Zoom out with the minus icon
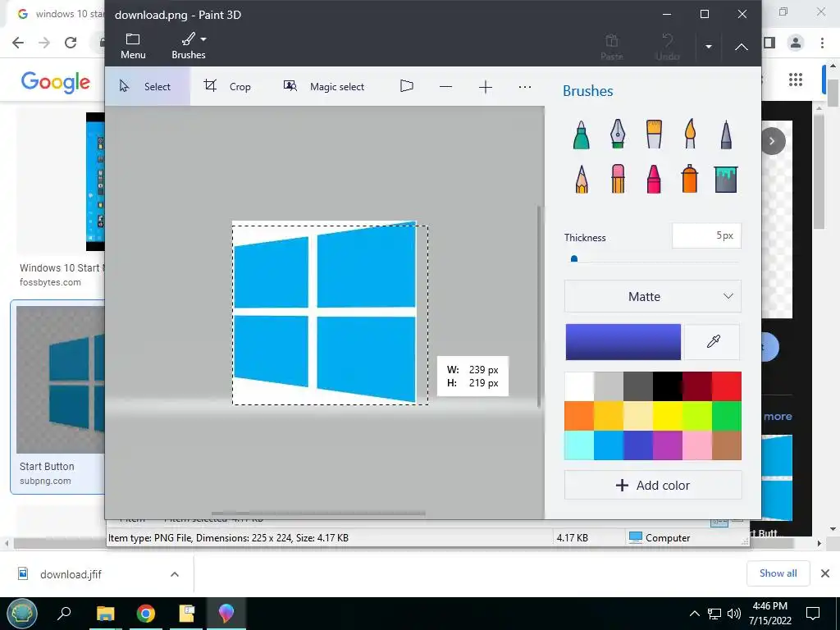This screenshot has width=840, height=630. point(445,86)
